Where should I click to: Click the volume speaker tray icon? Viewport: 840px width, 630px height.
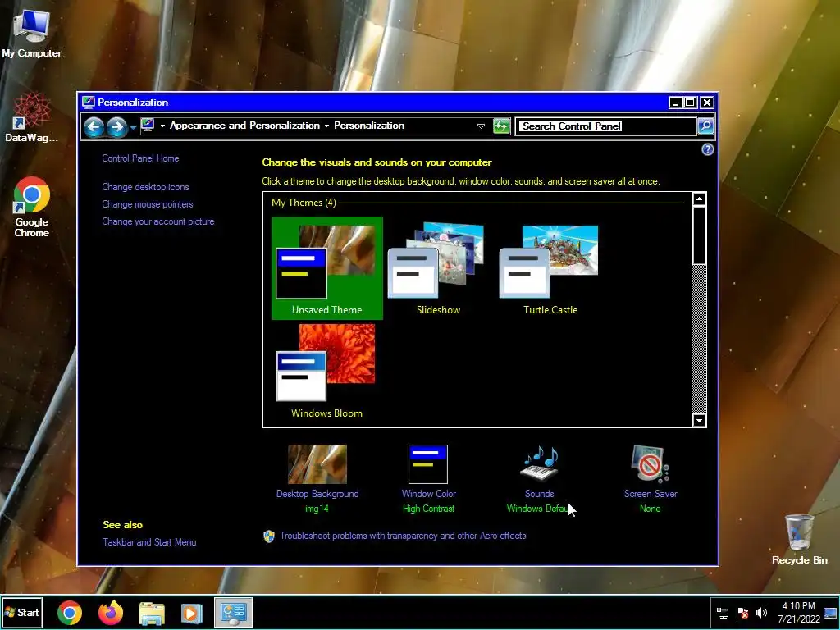761,613
